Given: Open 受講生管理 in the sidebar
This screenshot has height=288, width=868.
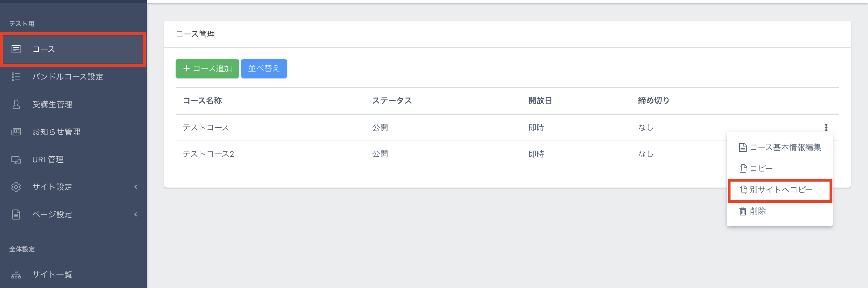Looking at the screenshot, I should coord(52,104).
